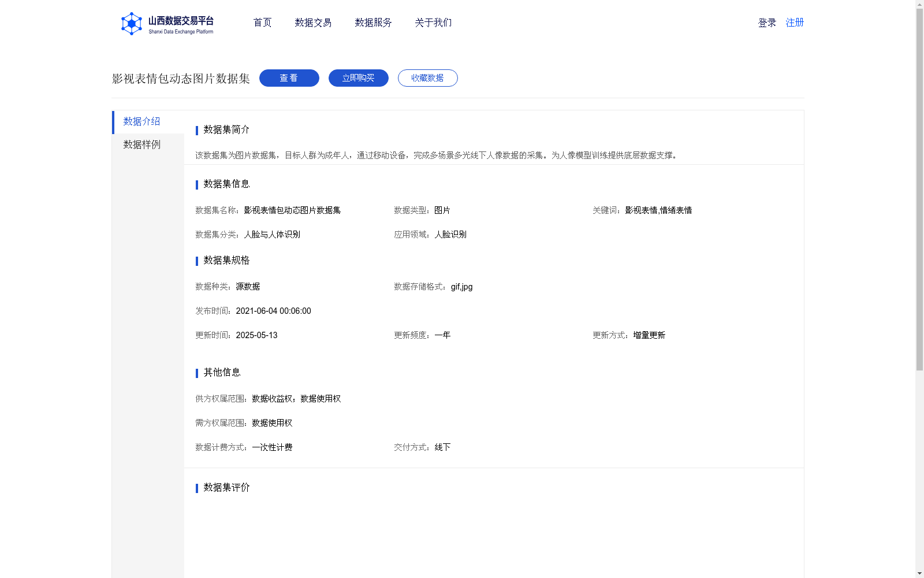924x578 pixels.
Task: Click update time 2025-05-13
Action: point(256,335)
